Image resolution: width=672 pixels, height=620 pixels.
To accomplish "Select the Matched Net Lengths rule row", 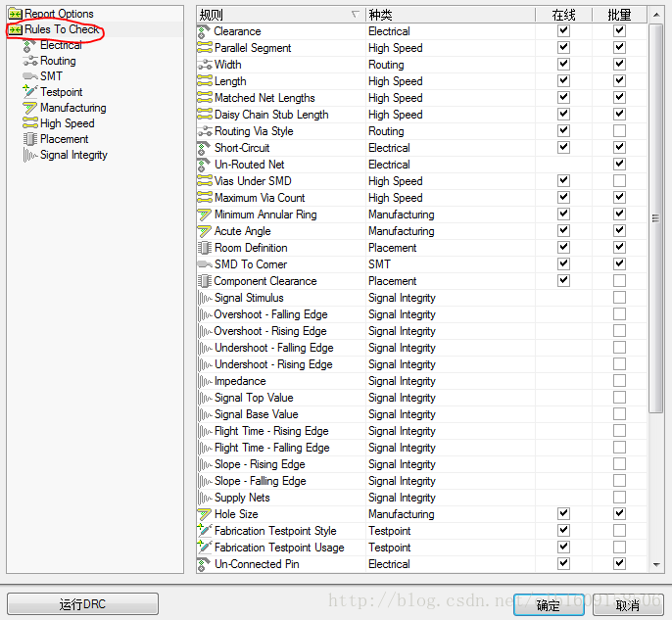I will [421, 98].
